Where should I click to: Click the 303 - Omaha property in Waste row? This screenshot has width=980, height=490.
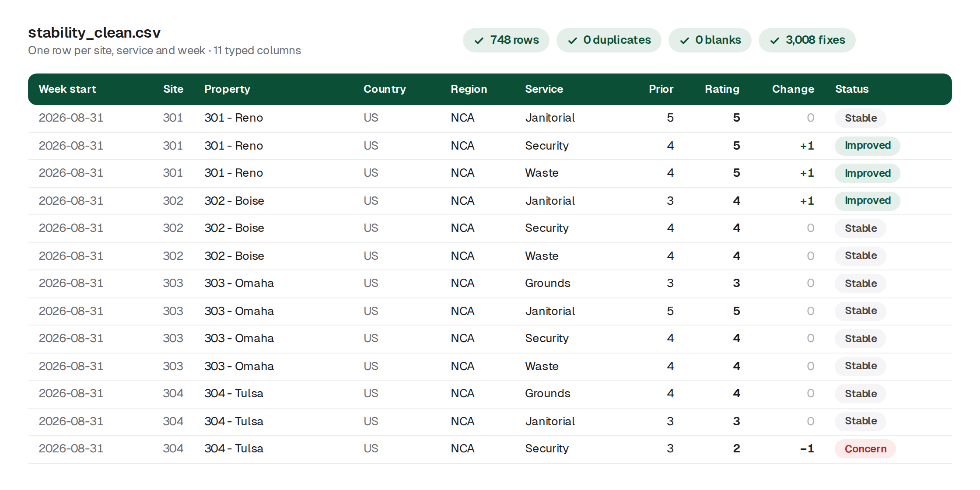(239, 366)
